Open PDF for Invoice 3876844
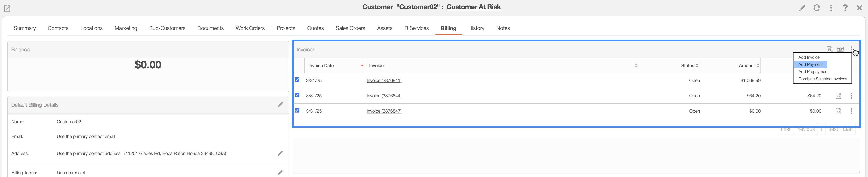Screen dimensions: 868x177 (x=838, y=96)
